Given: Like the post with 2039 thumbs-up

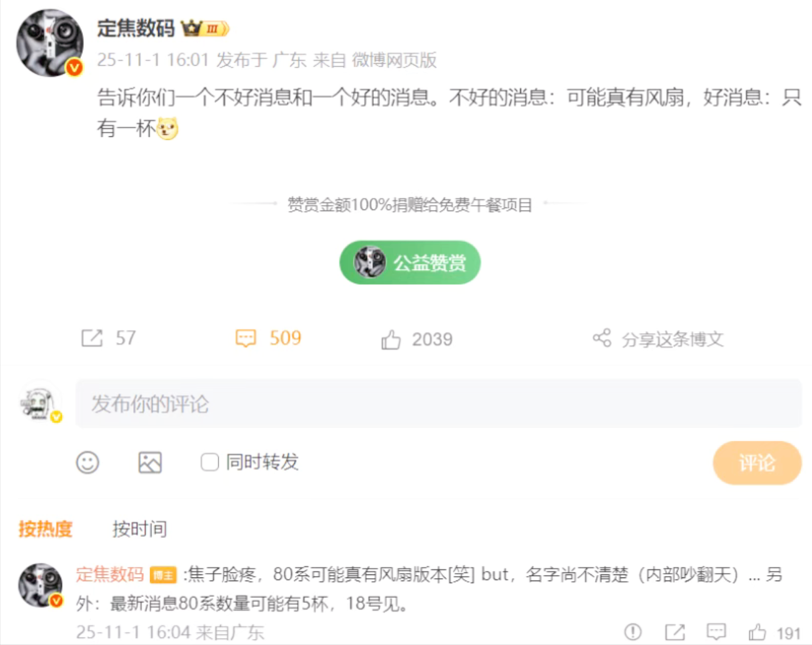Looking at the screenshot, I should pyautogui.click(x=391, y=339).
